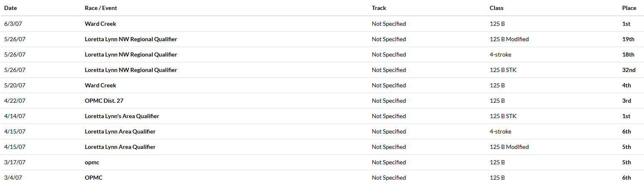Click the Date column header
The width and height of the screenshot is (644, 193).
click(10, 8)
